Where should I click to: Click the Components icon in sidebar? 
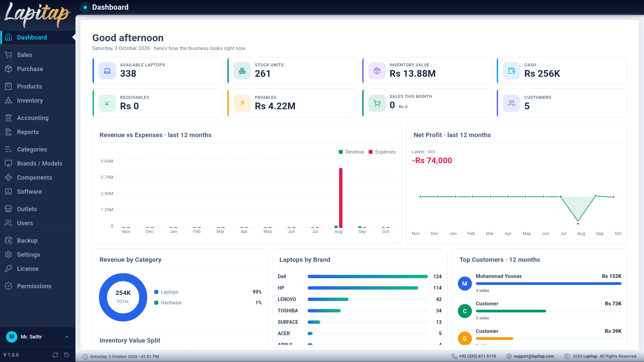[x=8, y=177]
